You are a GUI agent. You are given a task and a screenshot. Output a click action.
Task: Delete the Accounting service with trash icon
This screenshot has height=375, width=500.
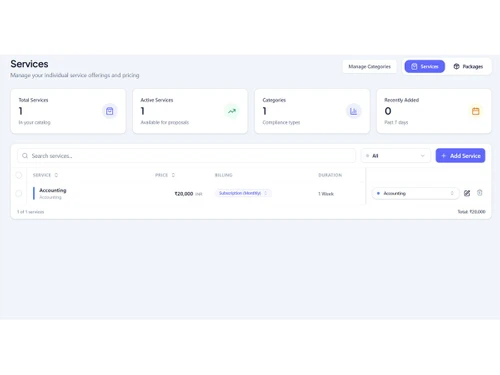click(479, 193)
